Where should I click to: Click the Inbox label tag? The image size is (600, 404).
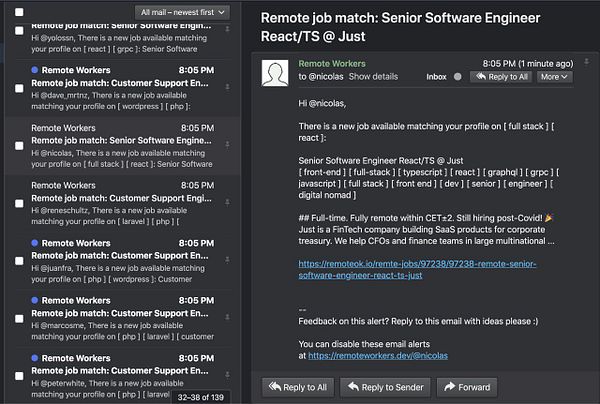(x=436, y=76)
